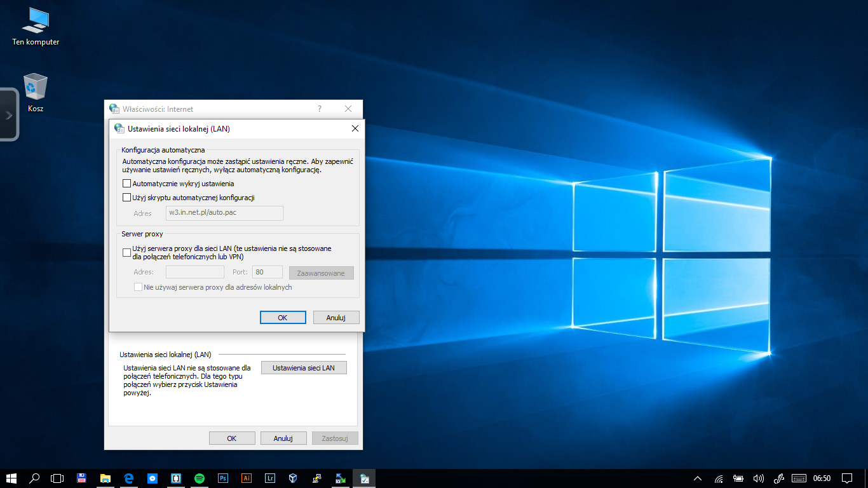Launch Photoshop from the taskbar
This screenshot has height=488, width=868.
[x=223, y=478]
